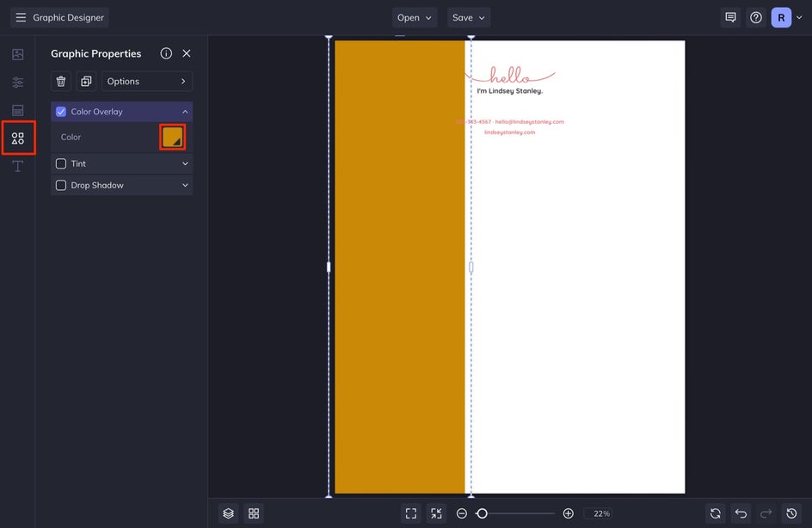Open the Templates sidebar tab
Viewport: 812px width, 528px height.
click(x=17, y=110)
